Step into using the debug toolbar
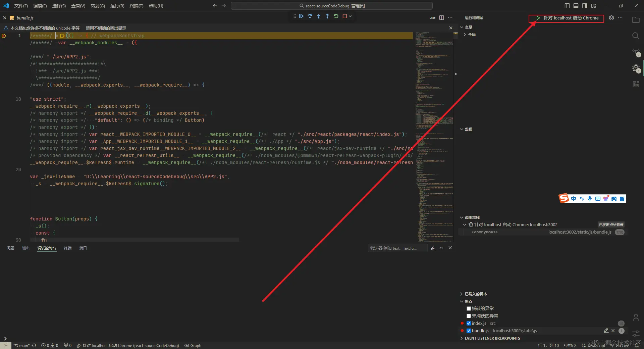The width and height of the screenshot is (644, 349). point(319,16)
